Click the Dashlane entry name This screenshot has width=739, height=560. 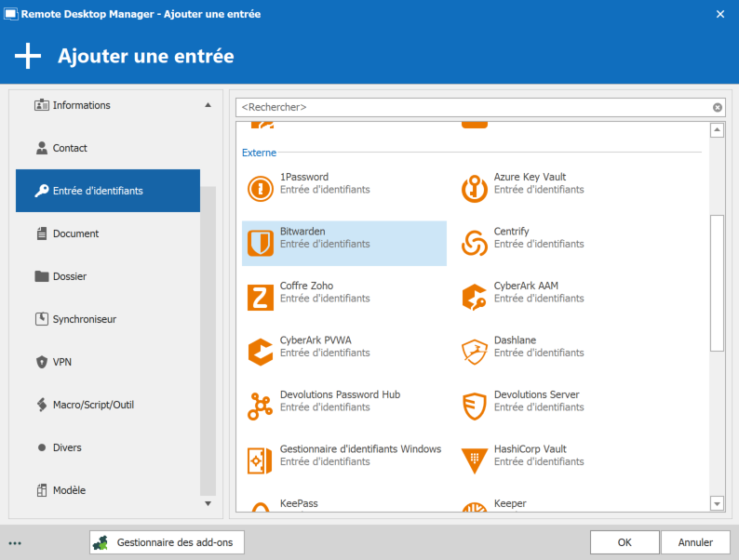515,340
